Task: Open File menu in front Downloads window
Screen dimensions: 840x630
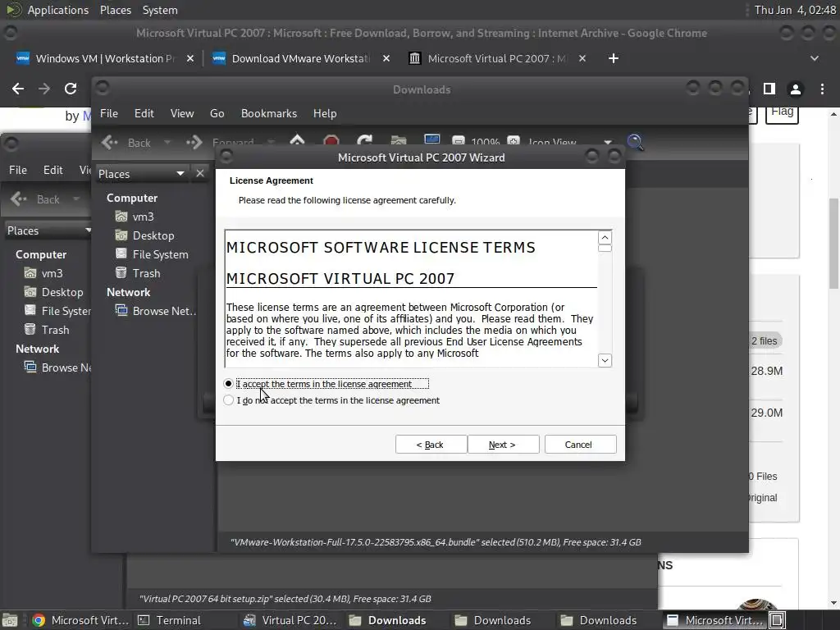Action: click(109, 113)
